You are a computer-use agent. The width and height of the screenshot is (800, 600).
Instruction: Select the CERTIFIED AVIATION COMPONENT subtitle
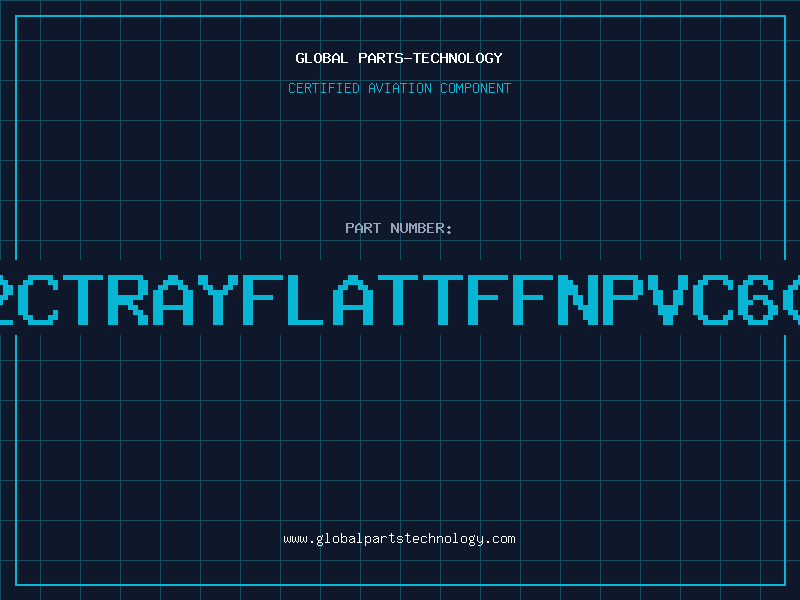tap(399, 88)
